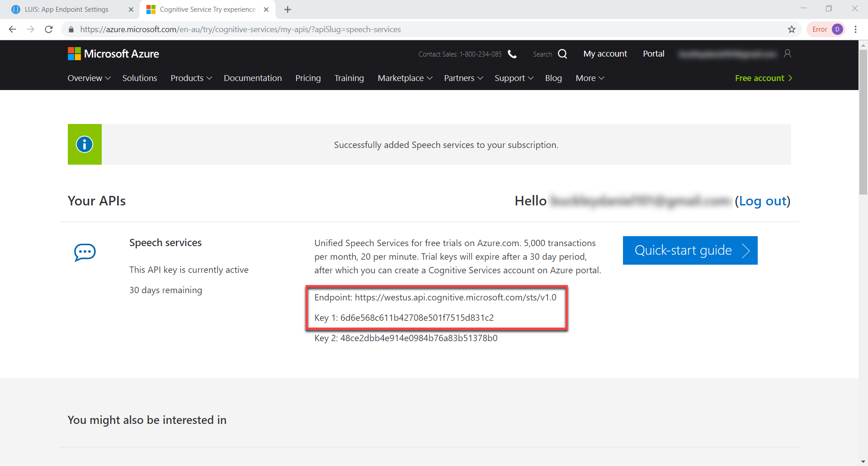The height and width of the screenshot is (466, 868).
Task: Click the Endpoint URL text
Action: click(455, 297)
